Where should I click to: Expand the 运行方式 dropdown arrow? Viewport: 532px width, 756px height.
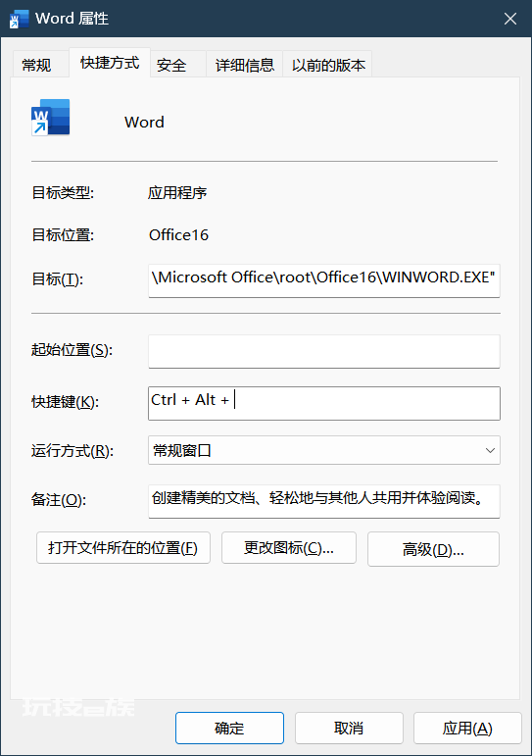(x=490, y=450)
